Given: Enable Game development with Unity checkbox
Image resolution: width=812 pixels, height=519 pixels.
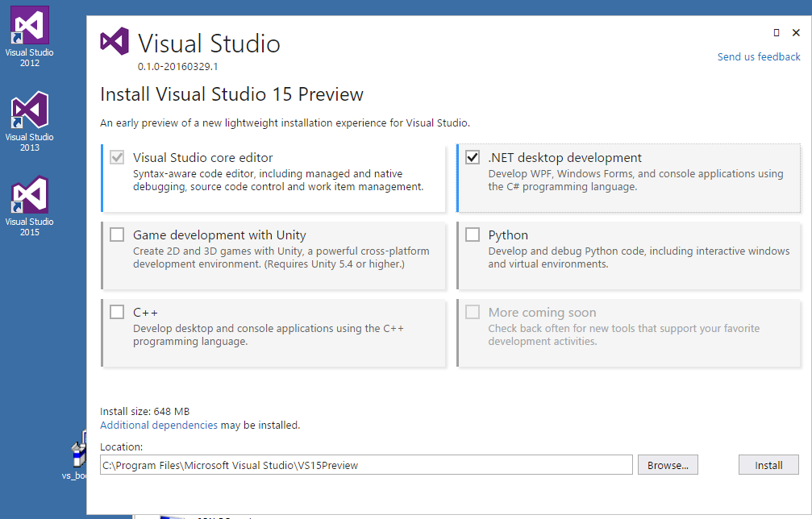Looking at the screenshot, I should (x=117, y=235).
